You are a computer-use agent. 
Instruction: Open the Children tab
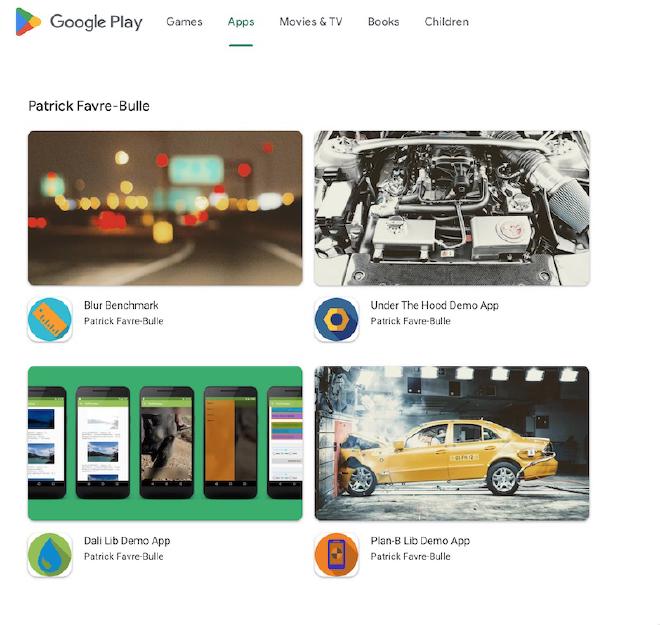pyautogui.click(x=446, y=22)
